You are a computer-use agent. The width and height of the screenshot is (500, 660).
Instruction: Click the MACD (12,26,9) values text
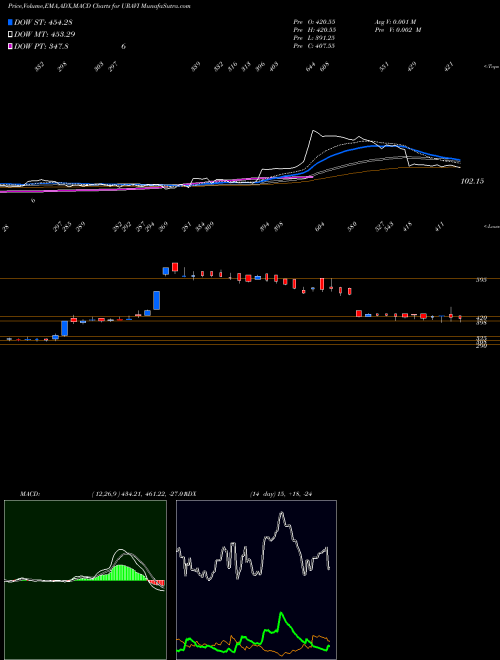tap(138, 494)
